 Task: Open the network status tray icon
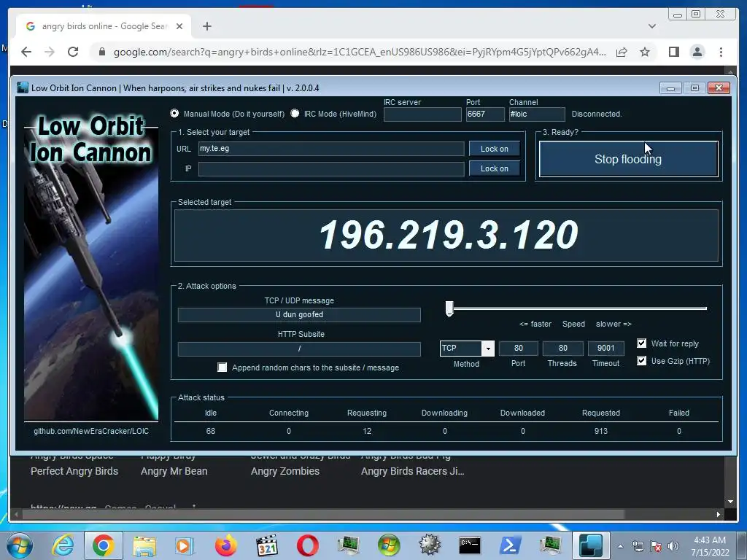(x=638, y=546)
